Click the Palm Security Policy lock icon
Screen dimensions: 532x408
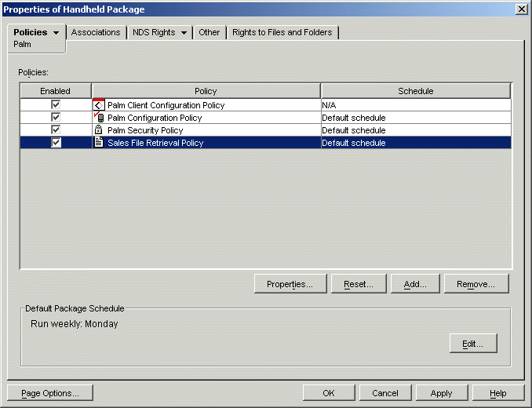tap(98, 130)
